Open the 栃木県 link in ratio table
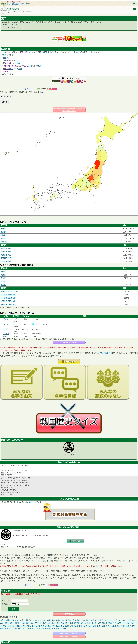Viewport: 138px width, 644px height. (3, 282)
